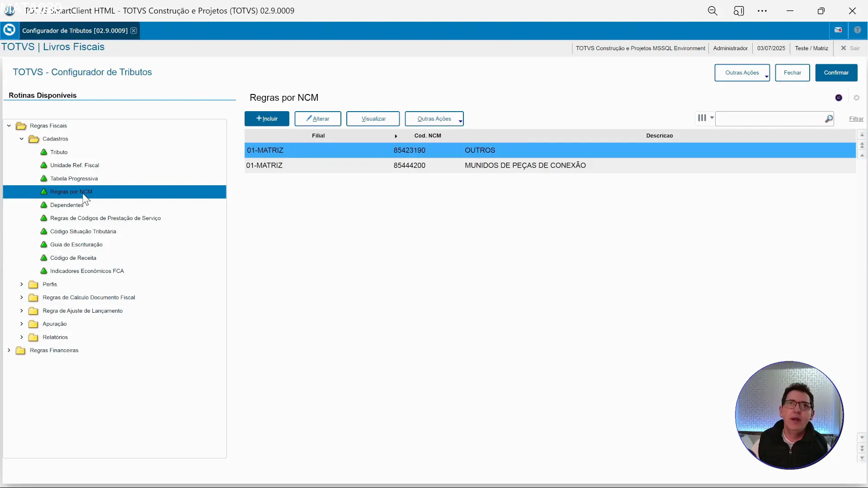Click the zoom-out magnifier in the title bar

click(713, 10)
